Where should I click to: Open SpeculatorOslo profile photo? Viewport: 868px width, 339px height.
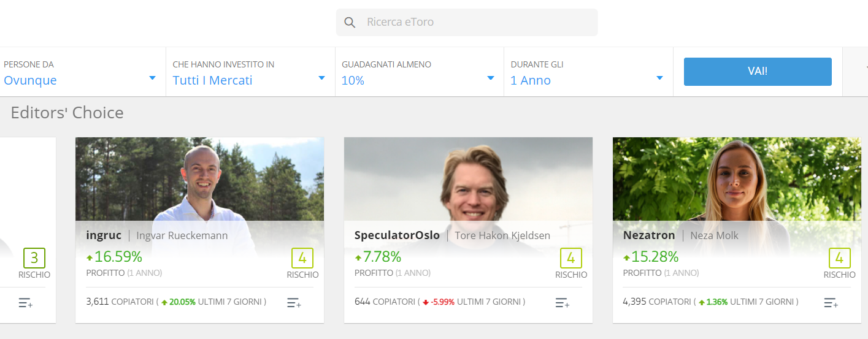(468, 179)
